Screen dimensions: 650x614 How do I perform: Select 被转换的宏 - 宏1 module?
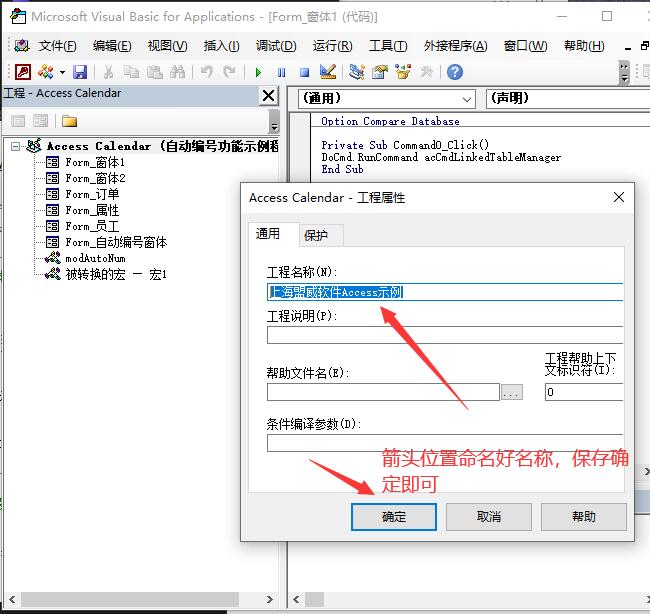[116, 274]
